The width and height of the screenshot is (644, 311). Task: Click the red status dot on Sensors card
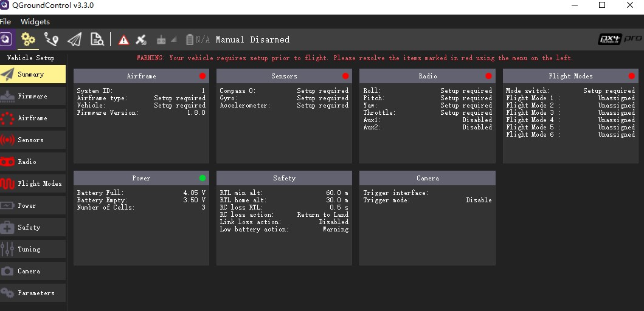(x=345, y=76)
